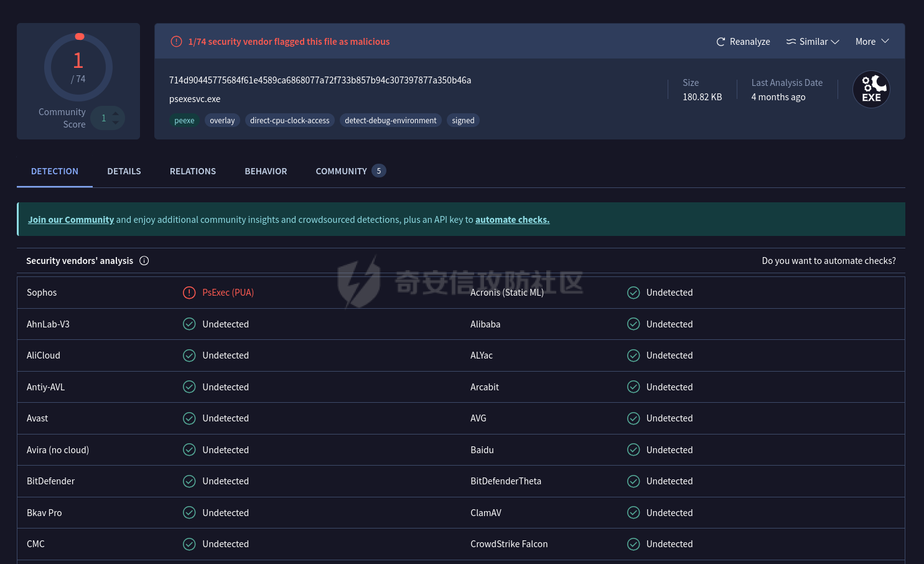Click the Antiy-AVL vendor name

pos(45,387)
